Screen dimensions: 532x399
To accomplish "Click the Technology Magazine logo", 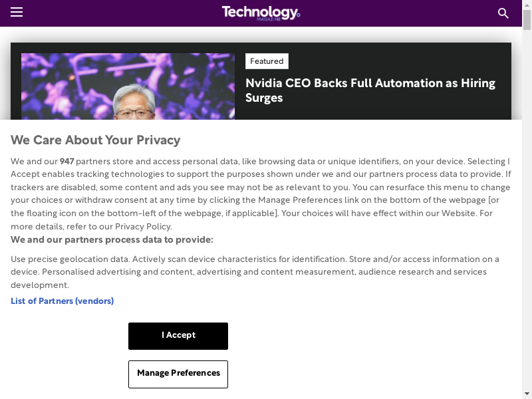I will [261, 13].
